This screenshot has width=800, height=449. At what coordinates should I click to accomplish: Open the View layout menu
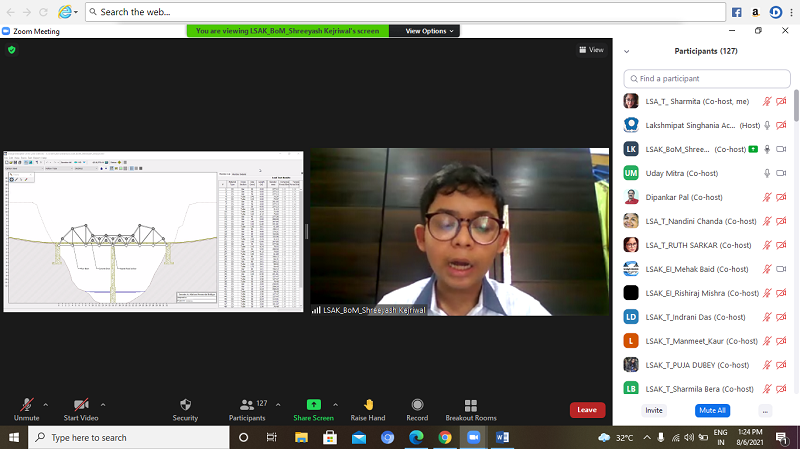point(591,49)
